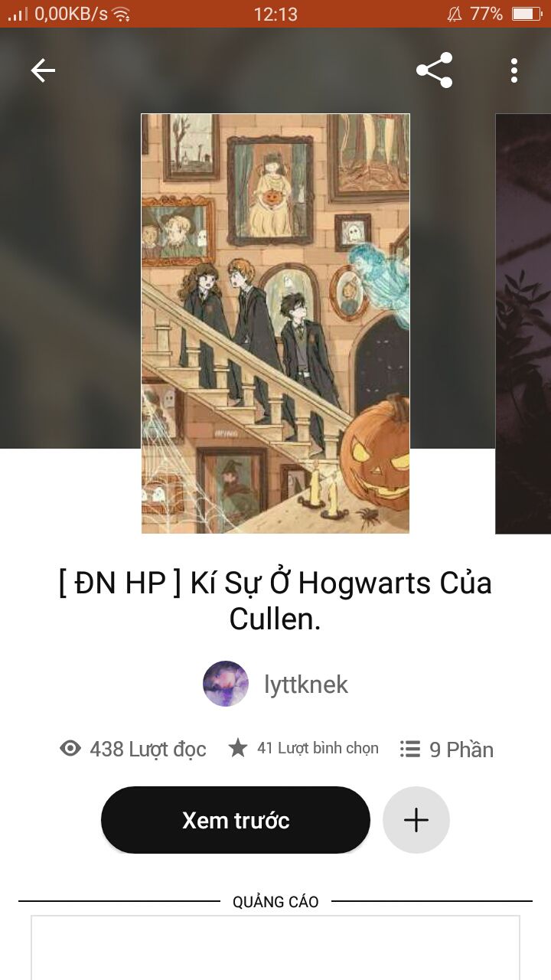Open author profile link lyttknek

pos(306,684)
